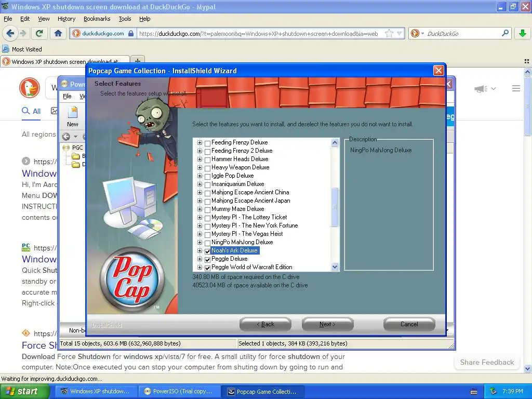Click the Back button in the wizard

pos(265,324)
